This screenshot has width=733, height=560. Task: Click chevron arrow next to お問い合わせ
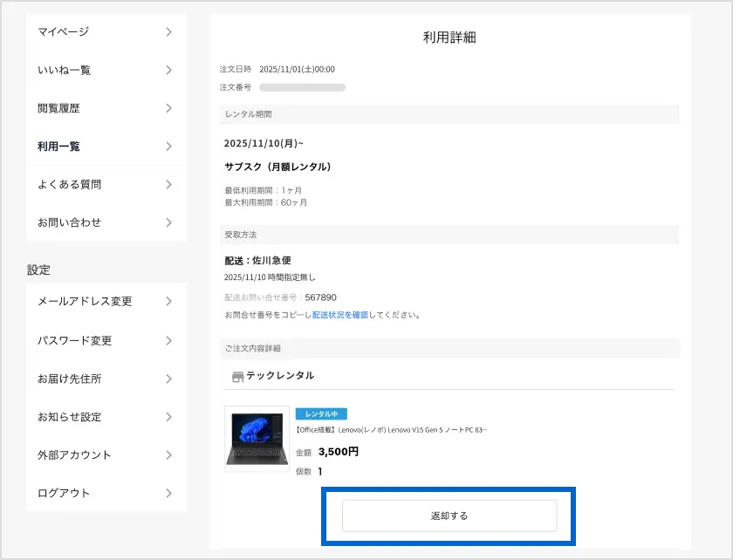(x=168, y=222)
